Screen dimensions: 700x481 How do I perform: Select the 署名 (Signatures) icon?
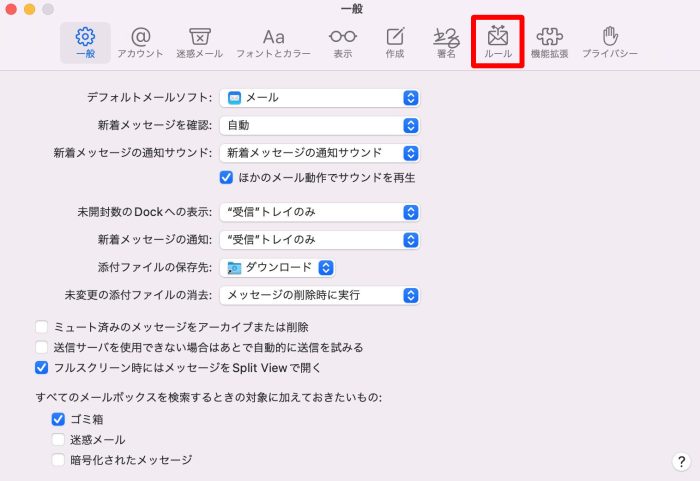pyautogui.click(x=446, y=43)
